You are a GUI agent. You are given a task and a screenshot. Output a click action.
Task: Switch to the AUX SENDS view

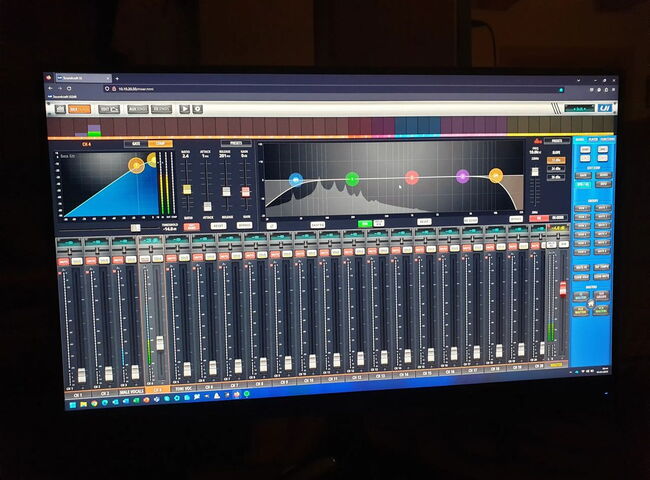point(137,108)
